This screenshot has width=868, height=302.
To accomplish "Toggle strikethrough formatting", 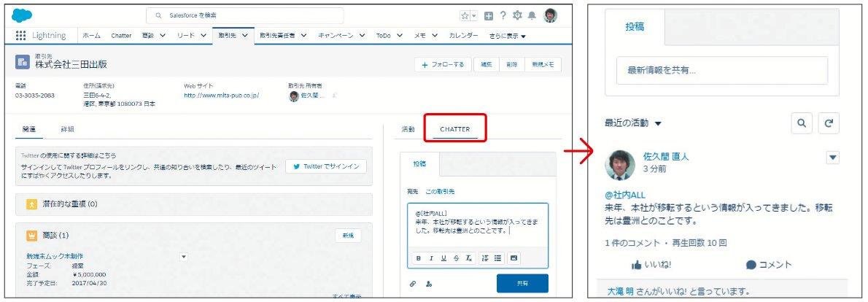I will tap(456, 258).
